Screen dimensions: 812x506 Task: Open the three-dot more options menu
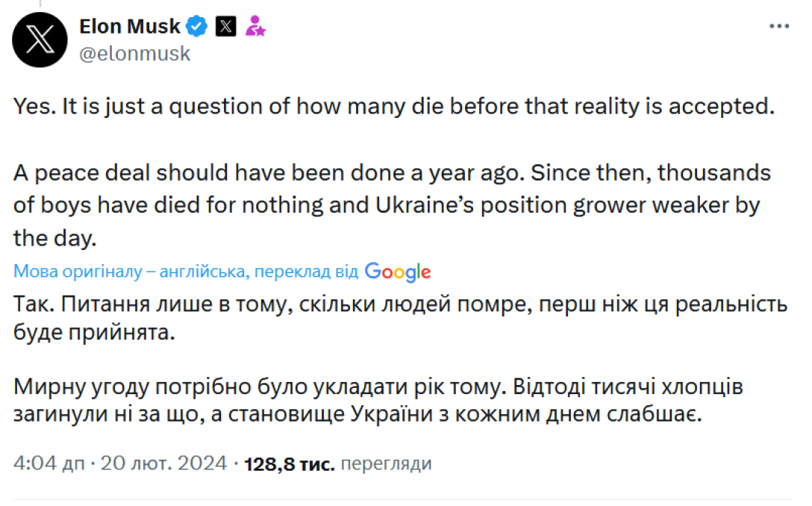click(778, 26)
